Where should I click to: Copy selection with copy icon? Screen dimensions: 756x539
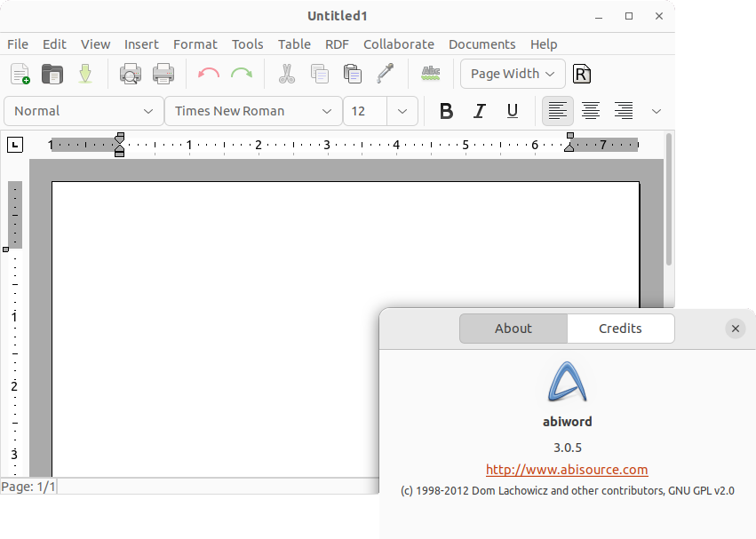pyautogui.click(x=320, y=74)
